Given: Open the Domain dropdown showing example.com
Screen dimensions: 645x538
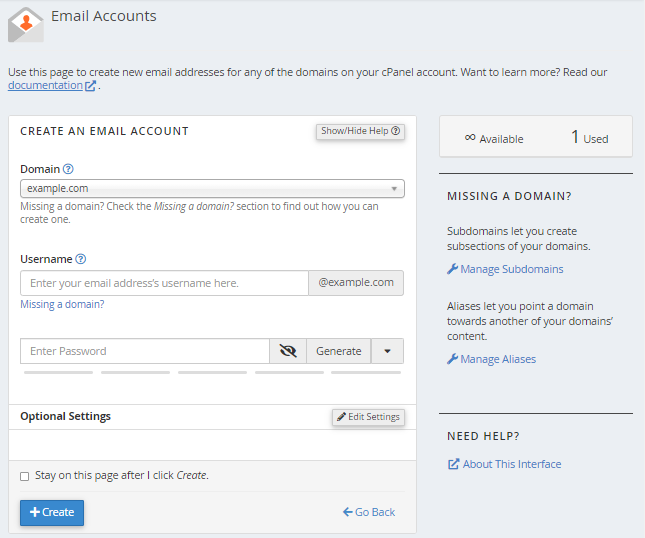Looking at the screenshot, I should [212, 188].
